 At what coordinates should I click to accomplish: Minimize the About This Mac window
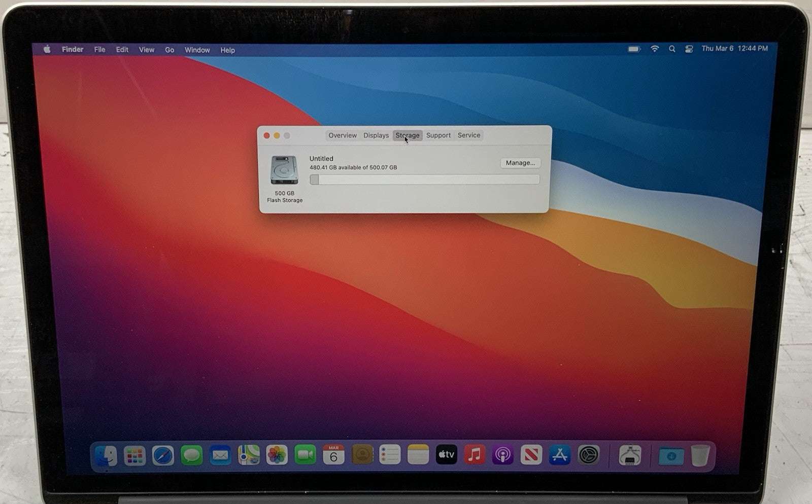277,135
